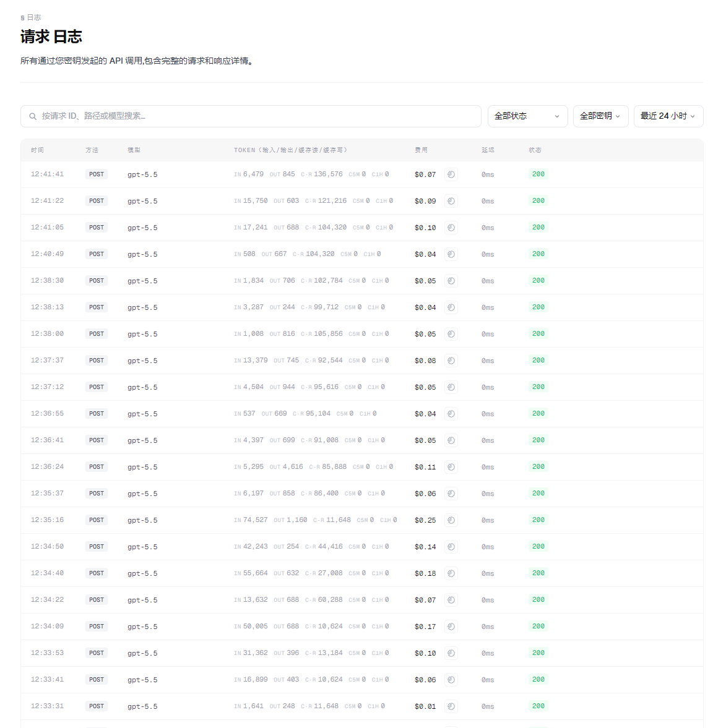Click the input value 31,362
This screenshot has height=728, width=726.
(x=256, y=653)
